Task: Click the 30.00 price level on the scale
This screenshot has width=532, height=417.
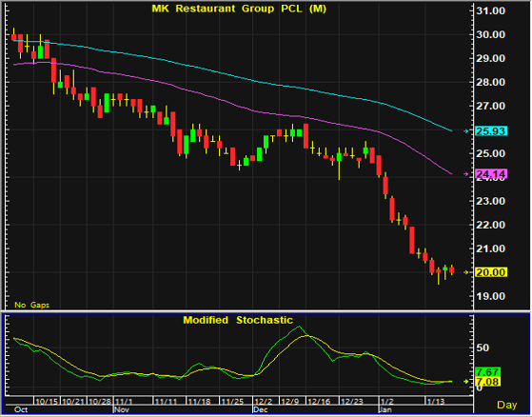Action: click(490, 34)
